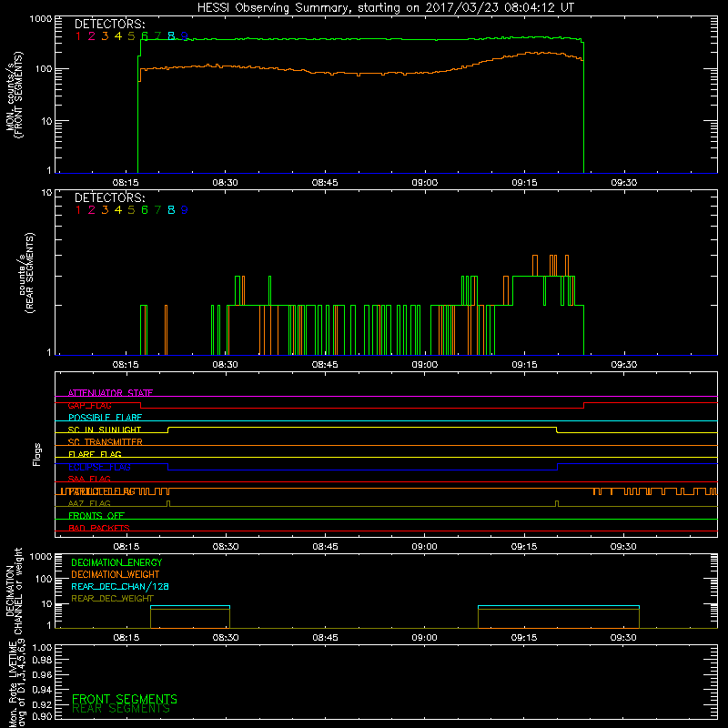
Task: Click the ECLIPSE_FLAG label
Action: click(99, 467)
